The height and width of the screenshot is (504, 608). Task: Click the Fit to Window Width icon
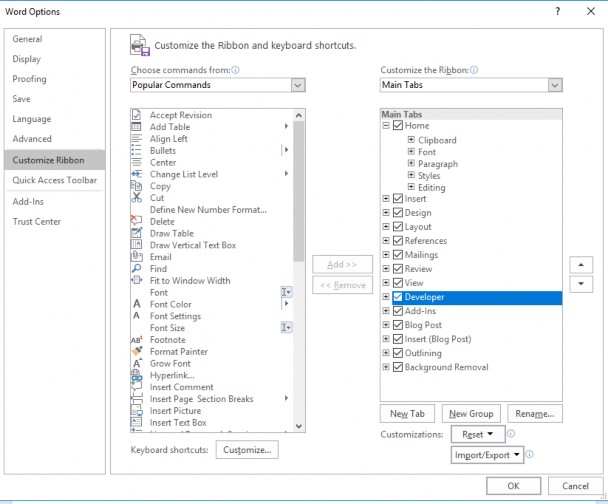pos(136,280)
